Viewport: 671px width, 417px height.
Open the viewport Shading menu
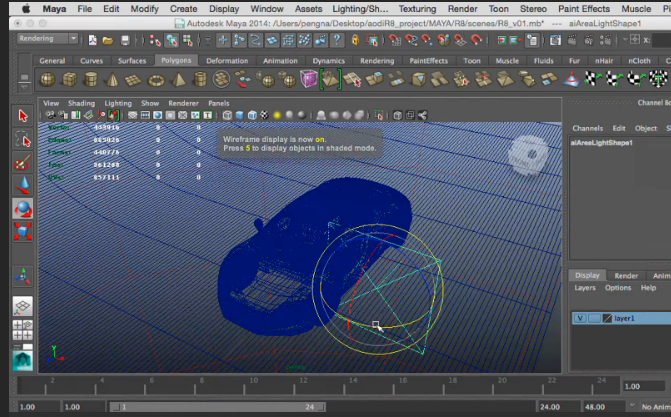point(81,103)
